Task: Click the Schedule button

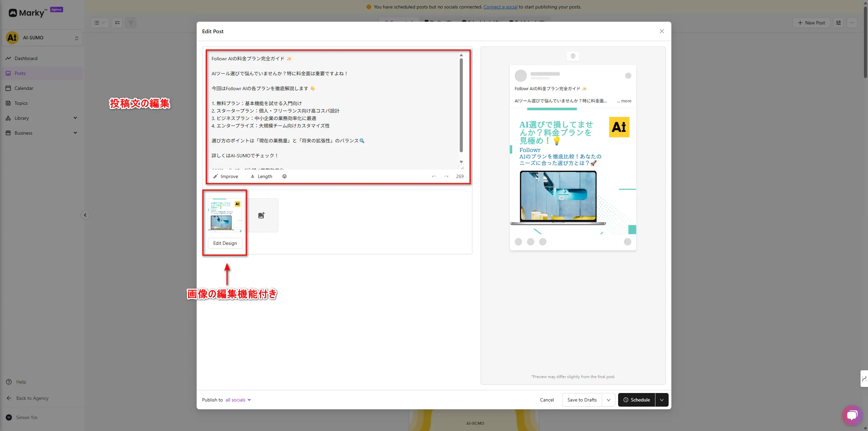Action: click(x=637, y=400)
